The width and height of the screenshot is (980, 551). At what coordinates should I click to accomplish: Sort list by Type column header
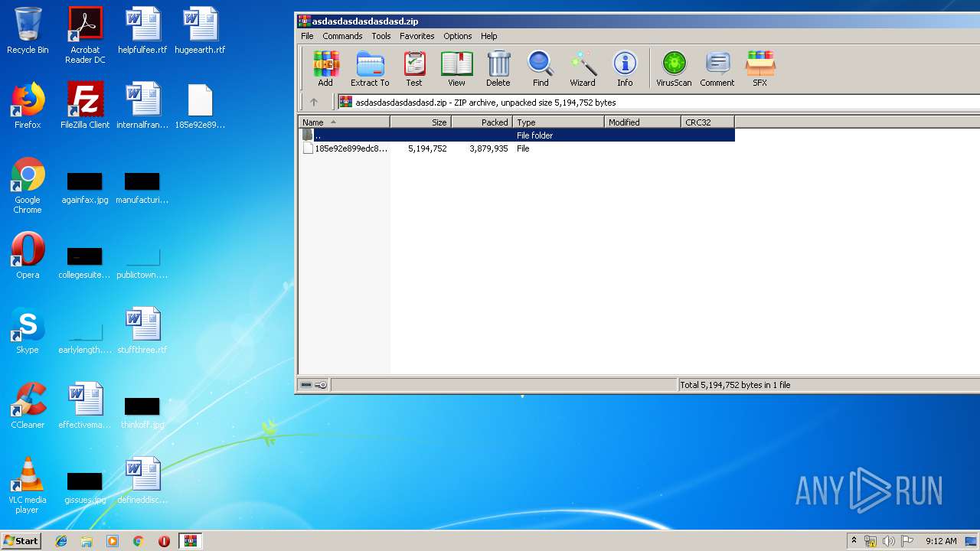(x=558, y=122)
